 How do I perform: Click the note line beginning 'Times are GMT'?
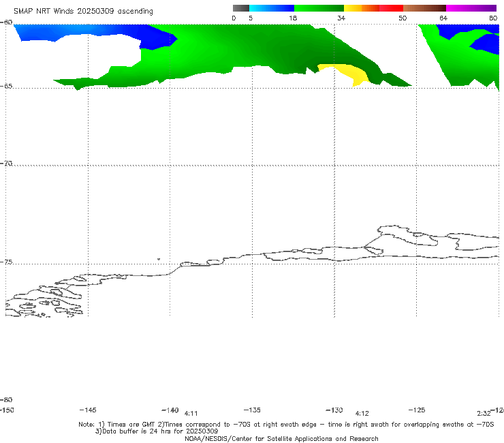[286, 425]
